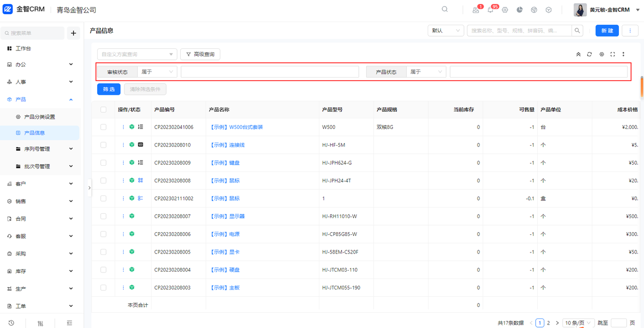Open row actions dots for W500台式套装
Image resolution: width=644 pixels, height=328 pixels.
(x=123, y=127)
